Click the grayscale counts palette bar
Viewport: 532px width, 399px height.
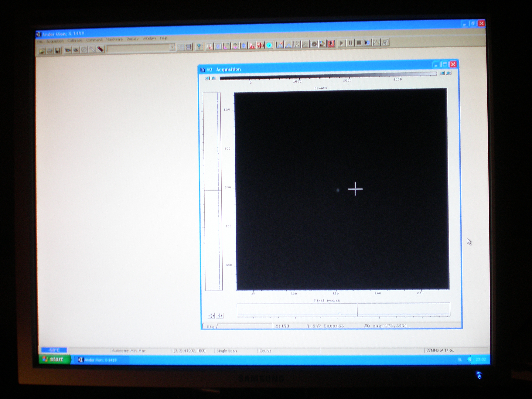tap(328, 76)
